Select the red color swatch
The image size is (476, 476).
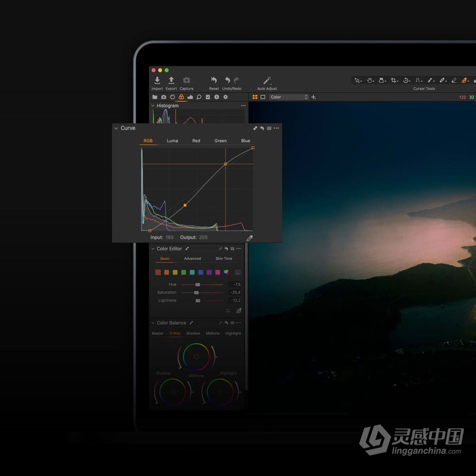tap(158, 272)
